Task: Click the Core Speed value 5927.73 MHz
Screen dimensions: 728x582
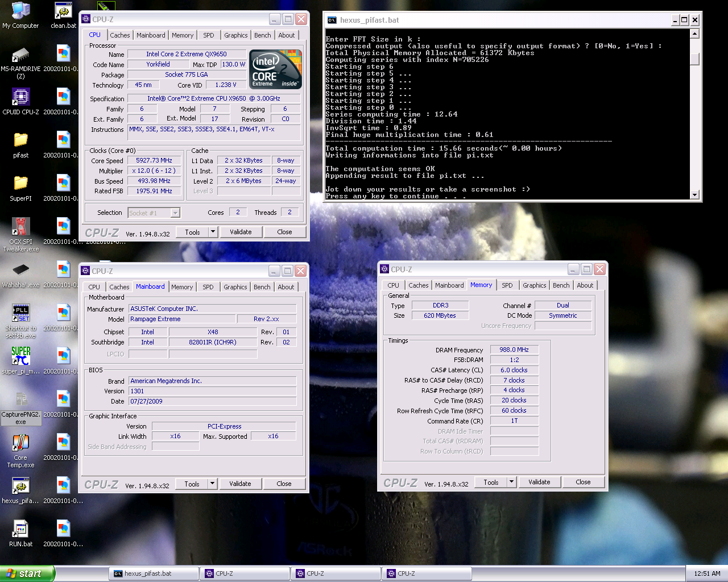Action: pyautogui.click(x=154, y=160)
